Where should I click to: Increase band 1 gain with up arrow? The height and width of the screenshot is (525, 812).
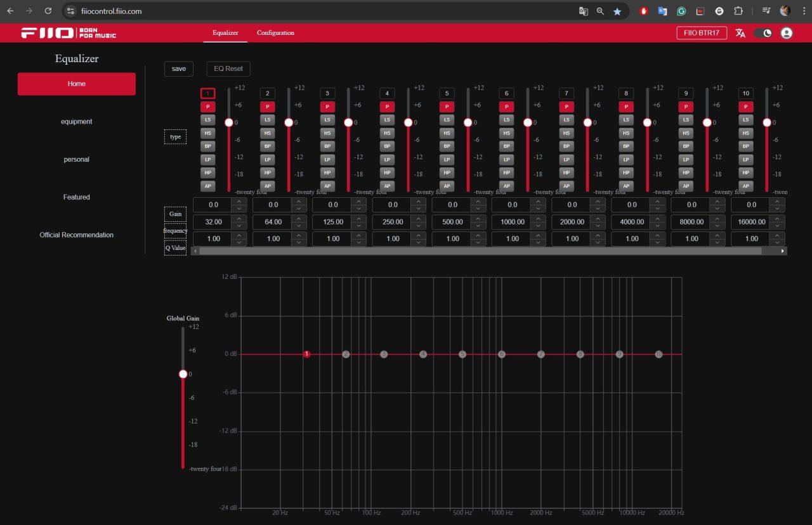pos(239,202)
